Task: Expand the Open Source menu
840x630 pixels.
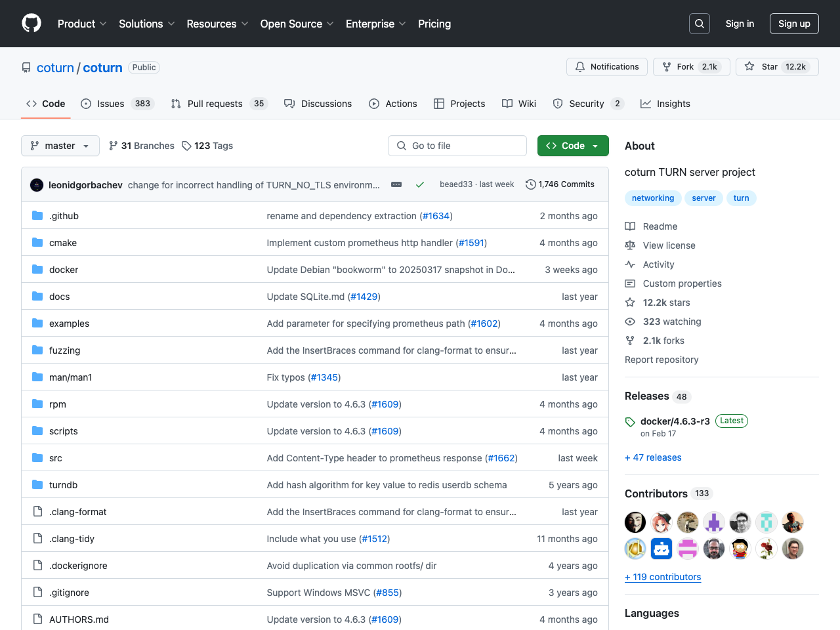Action: [x=297, y=24]
